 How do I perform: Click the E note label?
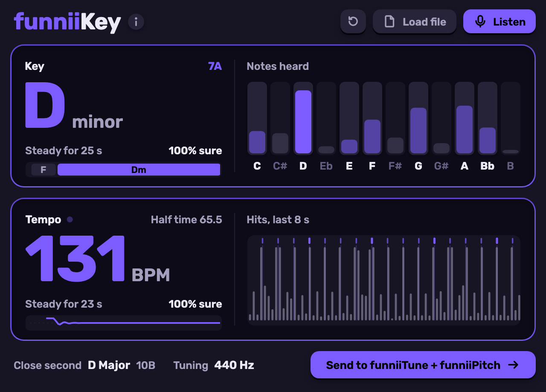pos(349,166)
